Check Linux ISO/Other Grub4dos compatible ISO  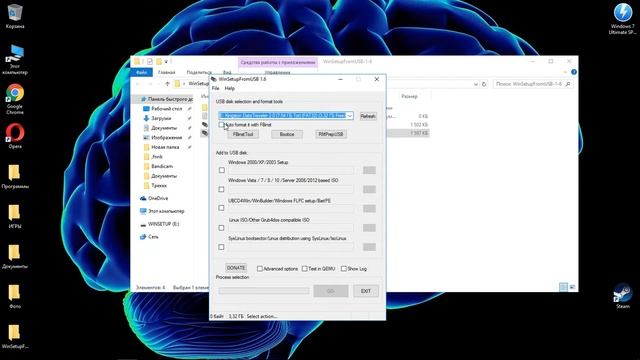[x=221, y=227]
